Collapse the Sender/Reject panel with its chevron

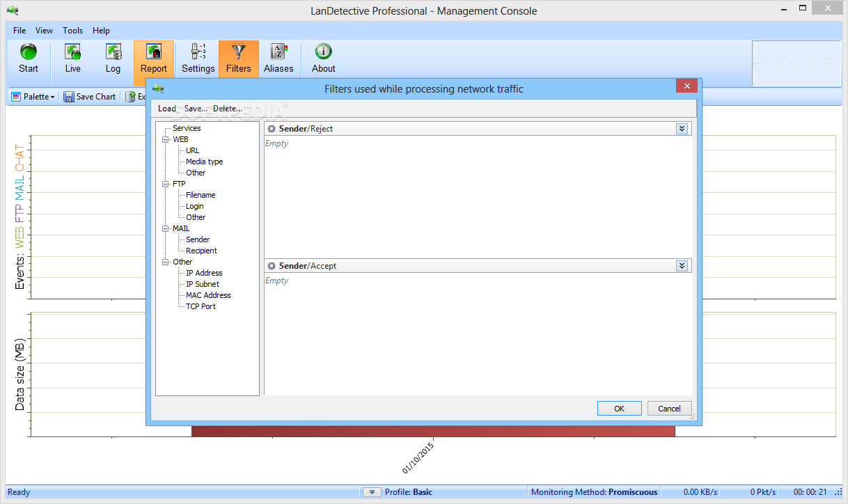click(x=682, y=129)
